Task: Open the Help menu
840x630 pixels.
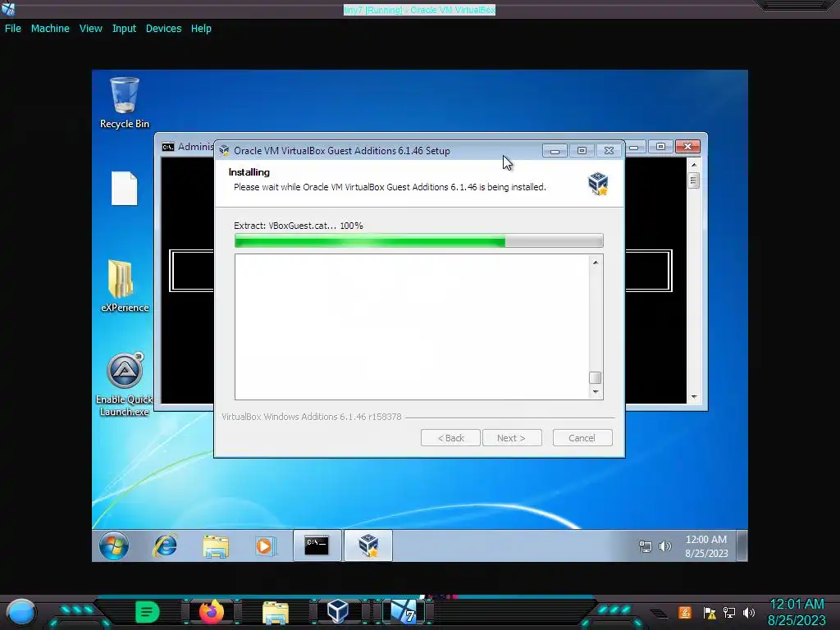Action: tap(201, 29)
